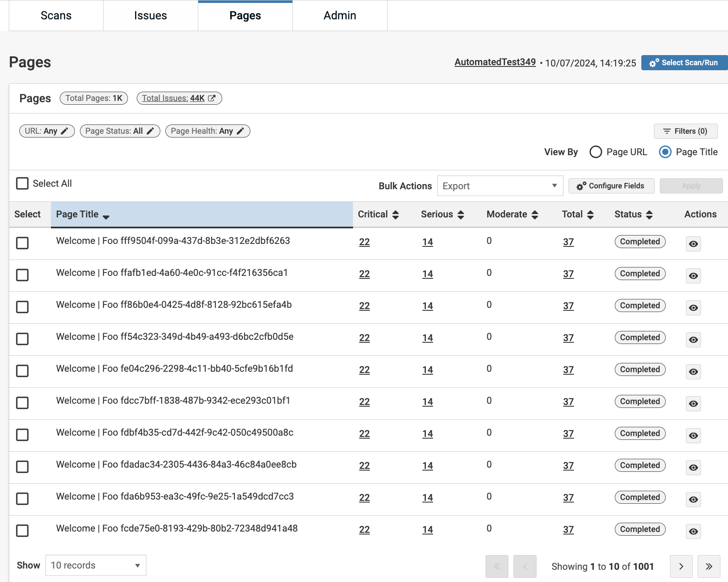Image resolution: width=728 pixels, height=582 pixels.
Task: Edit the Page Status filter pencil
Action: [x=150, y=131]
